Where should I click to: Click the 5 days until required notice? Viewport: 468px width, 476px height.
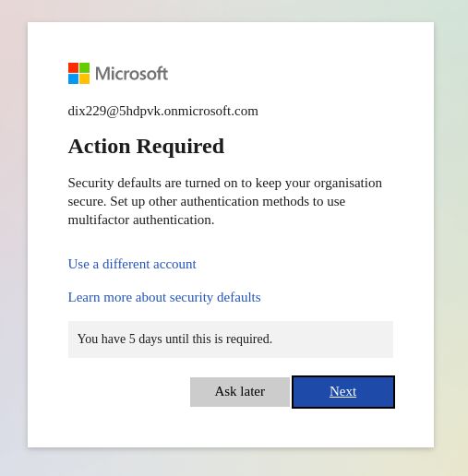[174, 339]
